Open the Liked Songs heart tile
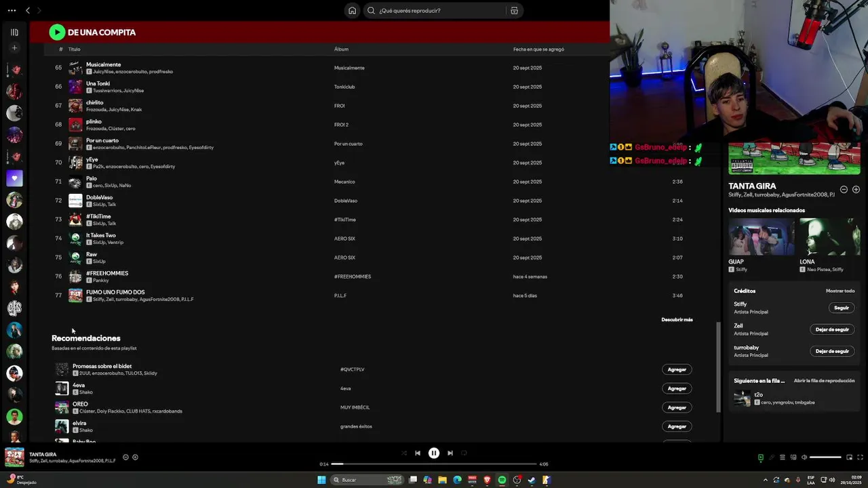The width and height of the screenshot is (868, 488). [14, 178]
